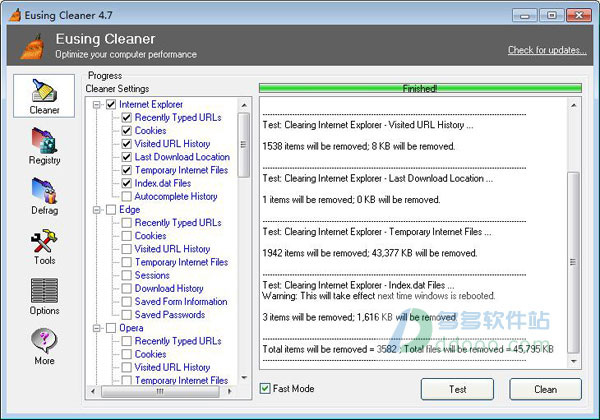Check Visited URL History under Opera
600x420 pixels.
pos(127,367)
